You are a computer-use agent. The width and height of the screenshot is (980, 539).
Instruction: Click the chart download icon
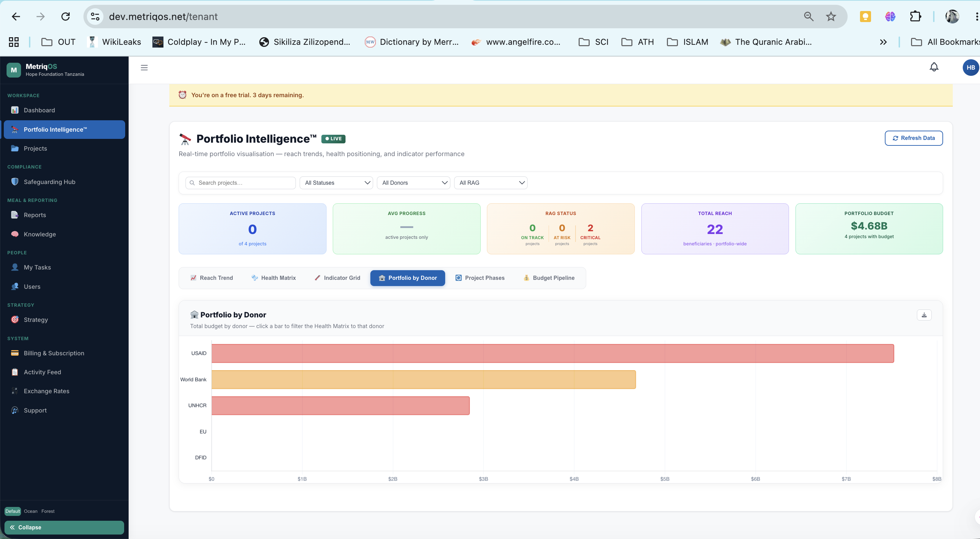(x=924, y=315)
